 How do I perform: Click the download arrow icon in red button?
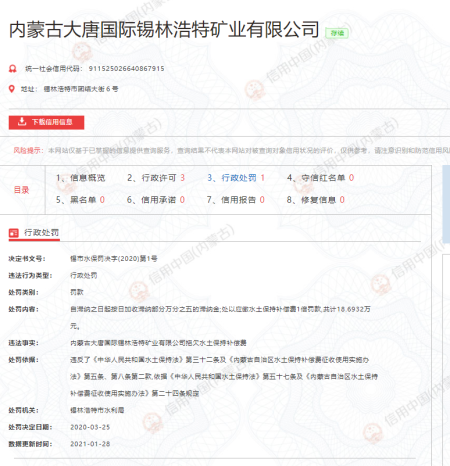click(x=22, y=121)
